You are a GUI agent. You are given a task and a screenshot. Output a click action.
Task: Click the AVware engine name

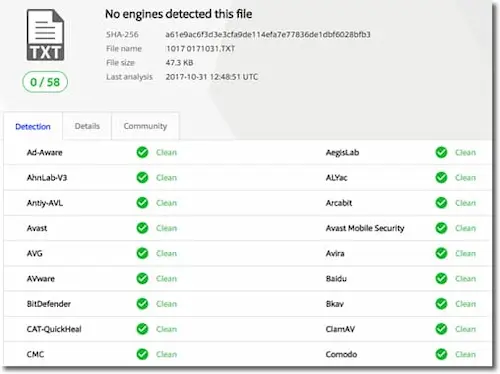click(x=41, y=279)
